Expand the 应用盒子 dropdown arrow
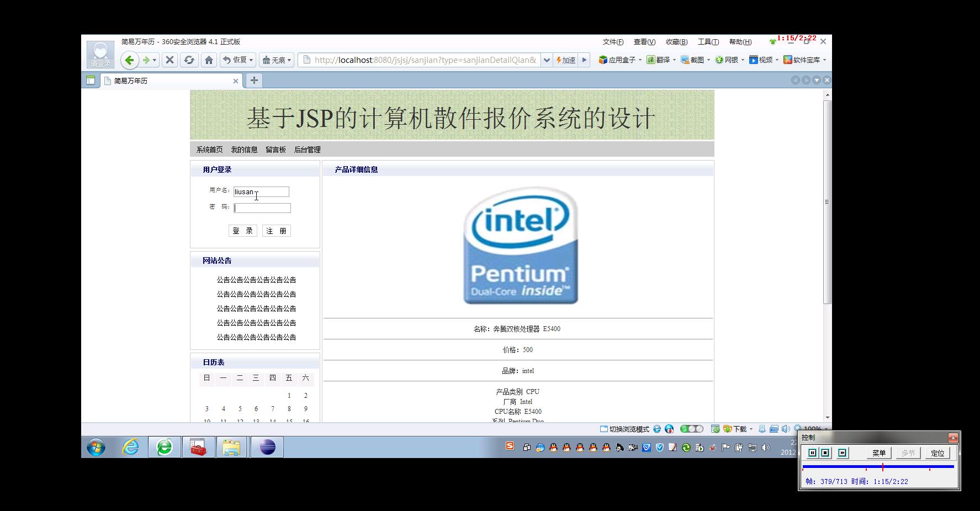Screen dimensions: 980x511 640,60
